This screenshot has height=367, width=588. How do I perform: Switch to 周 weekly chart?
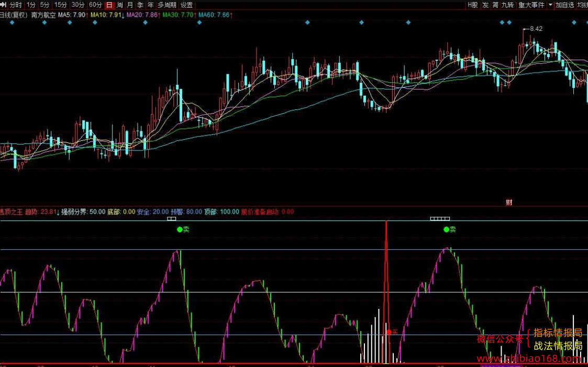(x=119, y=5)
